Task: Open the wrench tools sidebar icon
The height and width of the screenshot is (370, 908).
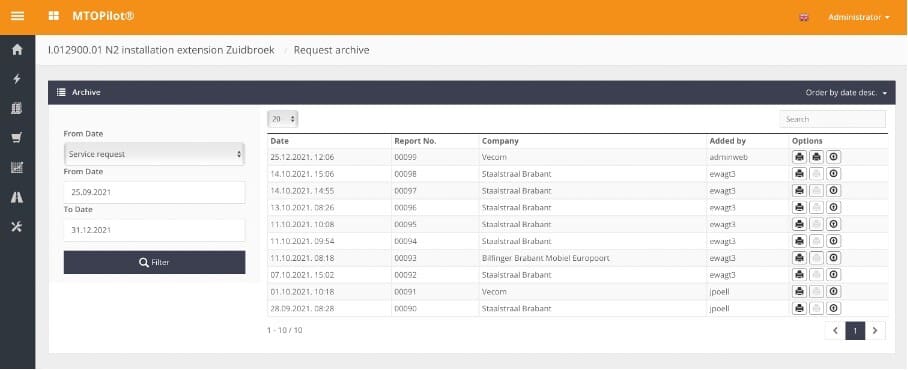Action: tap(17, 227)
